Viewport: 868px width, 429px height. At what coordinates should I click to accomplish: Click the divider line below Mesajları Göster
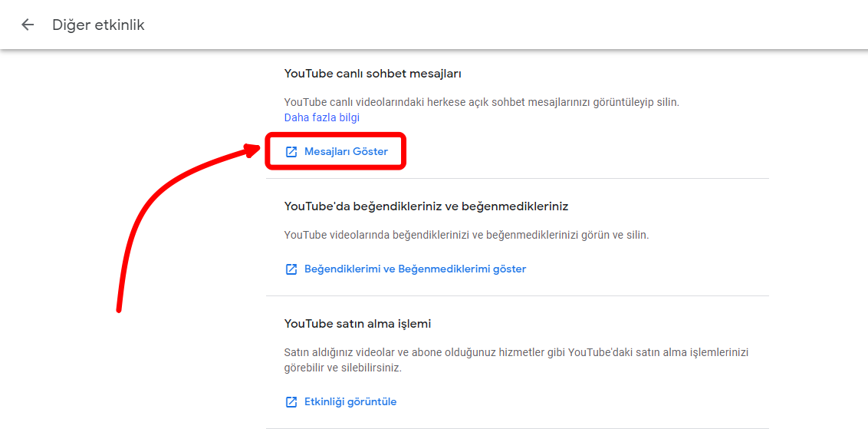(517, 179)
